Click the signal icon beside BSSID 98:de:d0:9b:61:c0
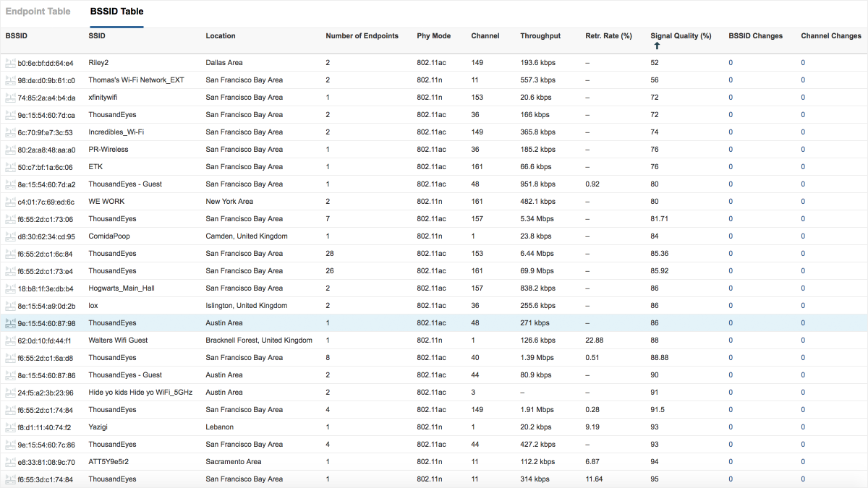Viewport: 868px width, 488px height. click(10, 80)
